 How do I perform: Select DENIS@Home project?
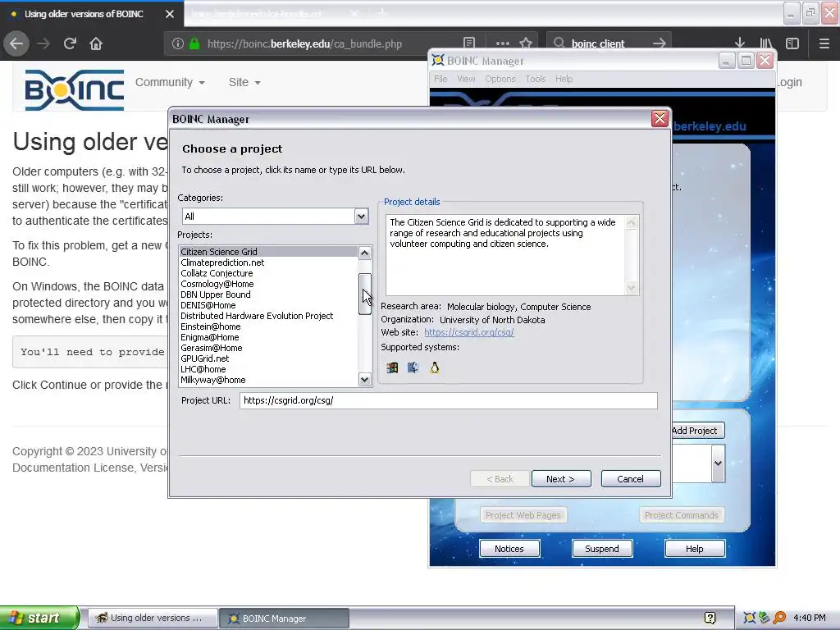point(269,305)
